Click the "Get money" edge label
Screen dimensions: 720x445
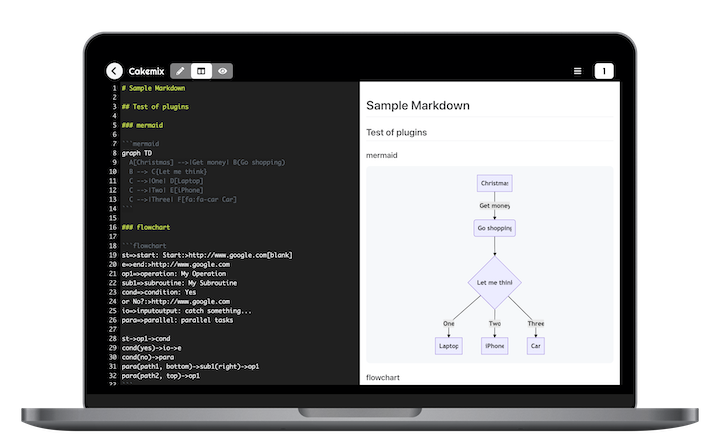(494, 206)
